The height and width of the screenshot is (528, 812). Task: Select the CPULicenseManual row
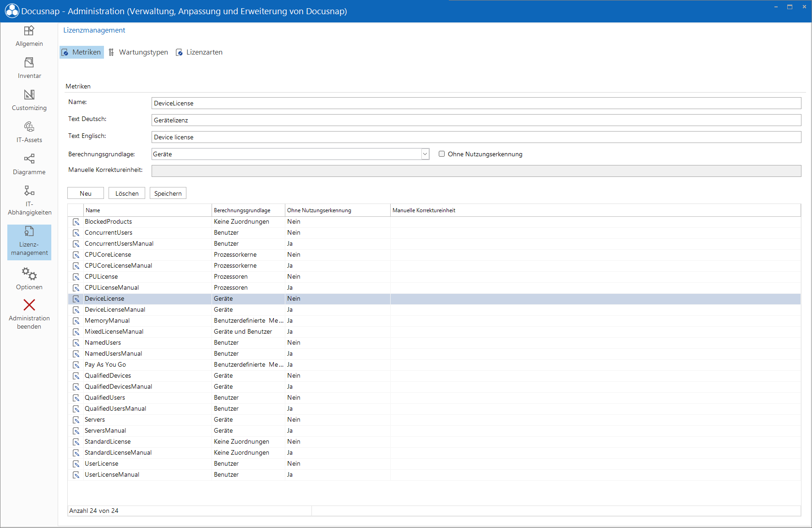[434, 288]
